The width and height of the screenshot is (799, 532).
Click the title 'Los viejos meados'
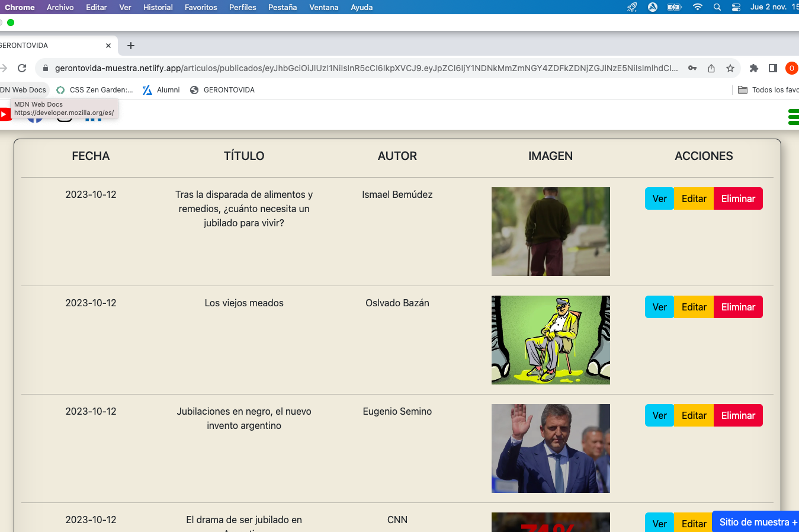click(244, 303)
